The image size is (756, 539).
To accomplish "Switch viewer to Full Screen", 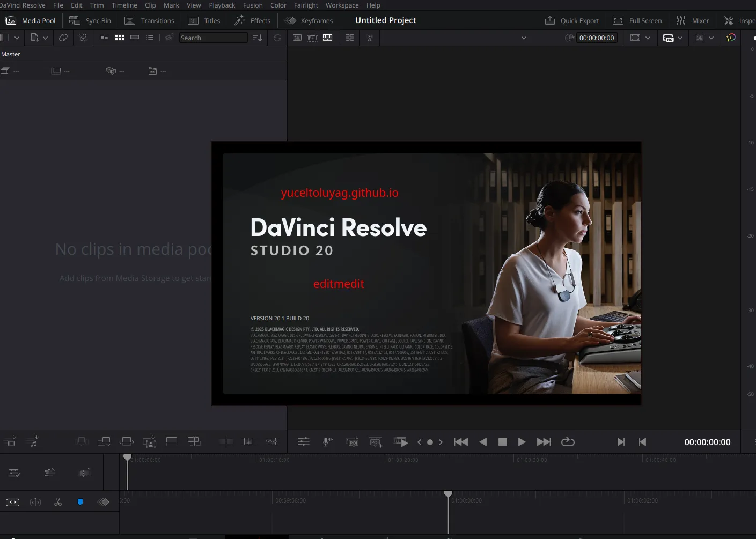I will (x=637, y=20).
